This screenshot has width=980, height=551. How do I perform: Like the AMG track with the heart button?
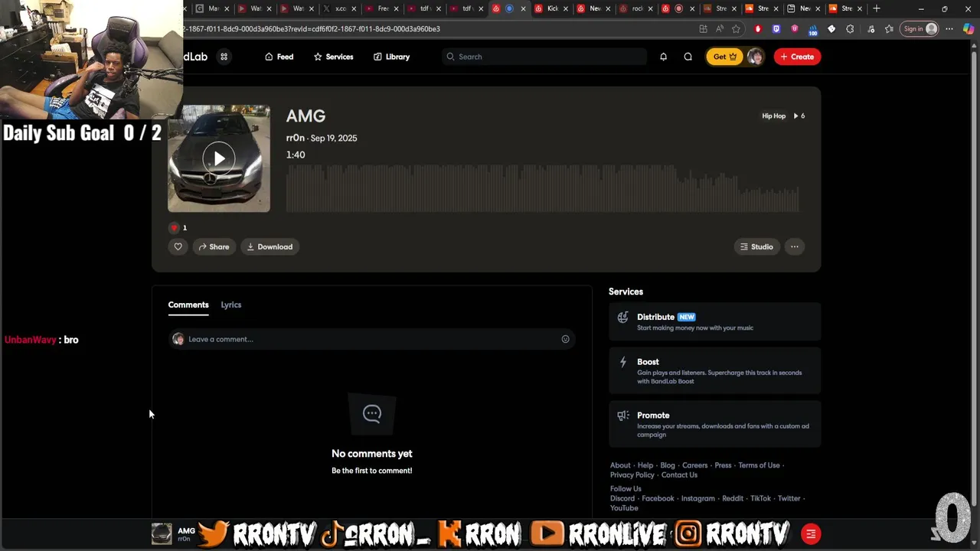pyautogui.click(x=178, y=246)
